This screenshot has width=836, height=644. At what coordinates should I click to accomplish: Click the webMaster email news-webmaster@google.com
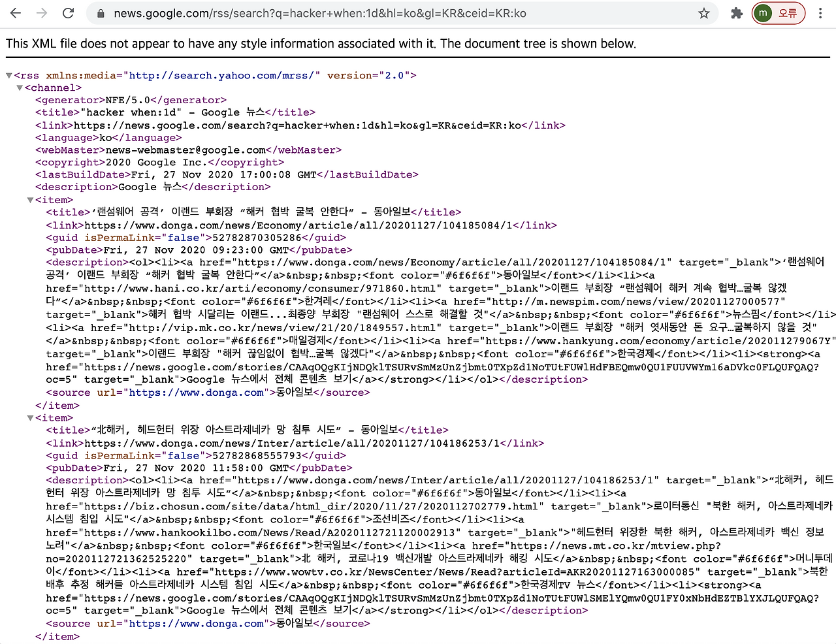pos(186,150)
